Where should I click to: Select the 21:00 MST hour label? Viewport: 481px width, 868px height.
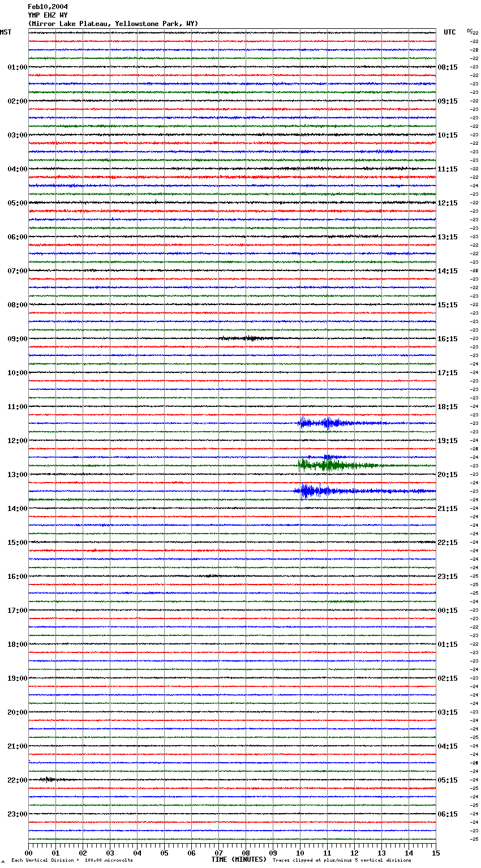coord(18,746)
